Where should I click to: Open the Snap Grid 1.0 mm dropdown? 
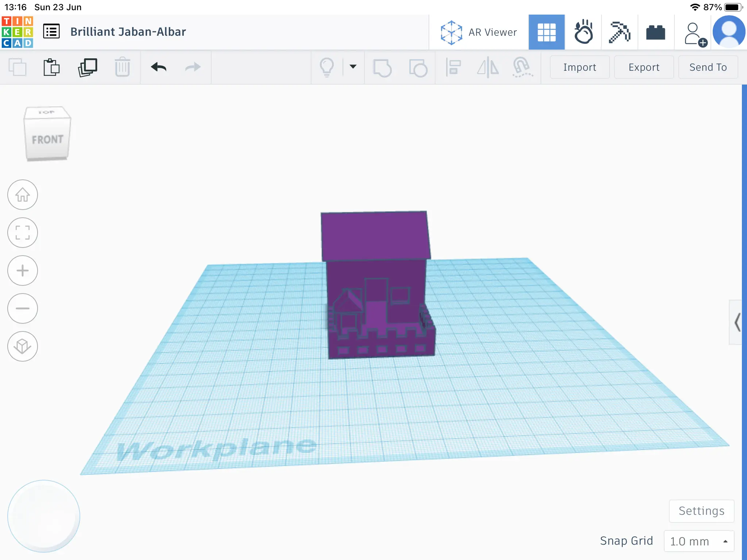pyautogui.click(x=698, y=541)
